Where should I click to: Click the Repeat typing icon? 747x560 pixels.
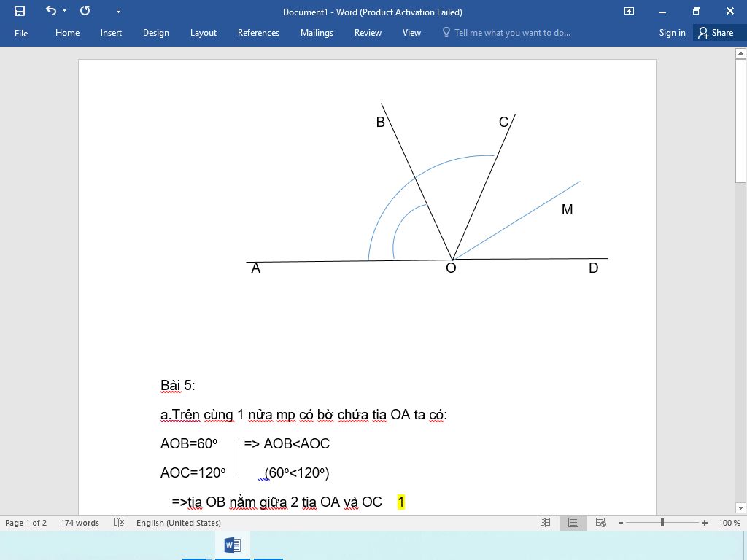[x=85, y=10]
